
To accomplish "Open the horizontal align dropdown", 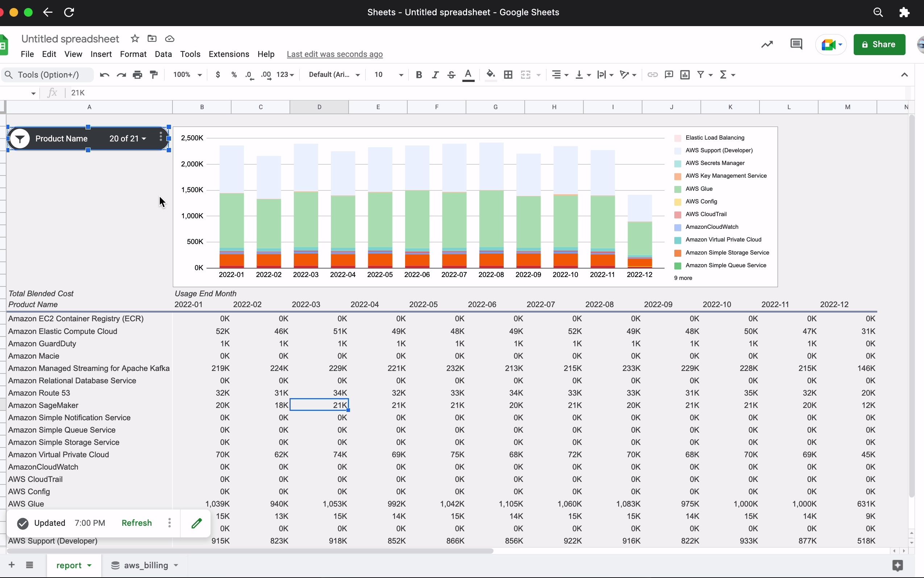I will (x=560, y=75).
